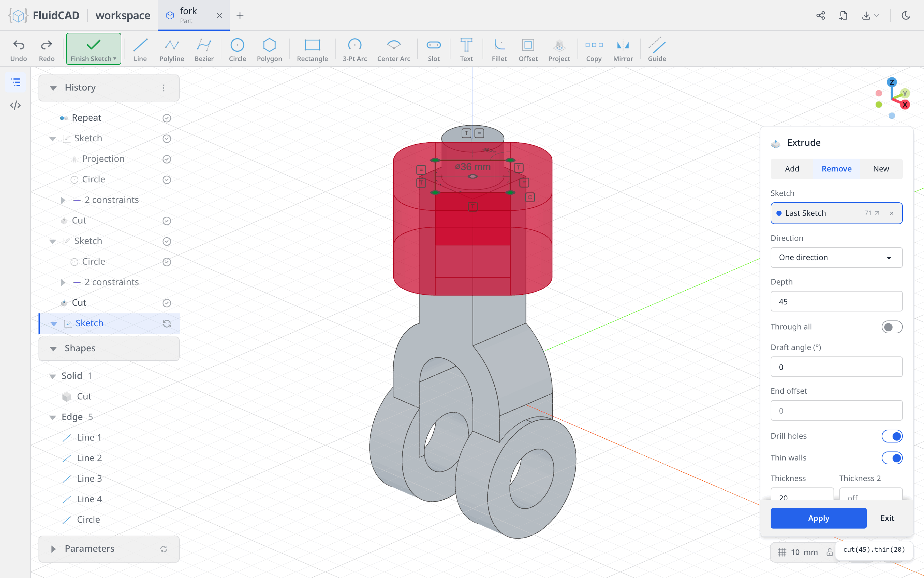Collapse the Solid 1 group
Screen dimensions: 924x578
[x=53, y=376]
